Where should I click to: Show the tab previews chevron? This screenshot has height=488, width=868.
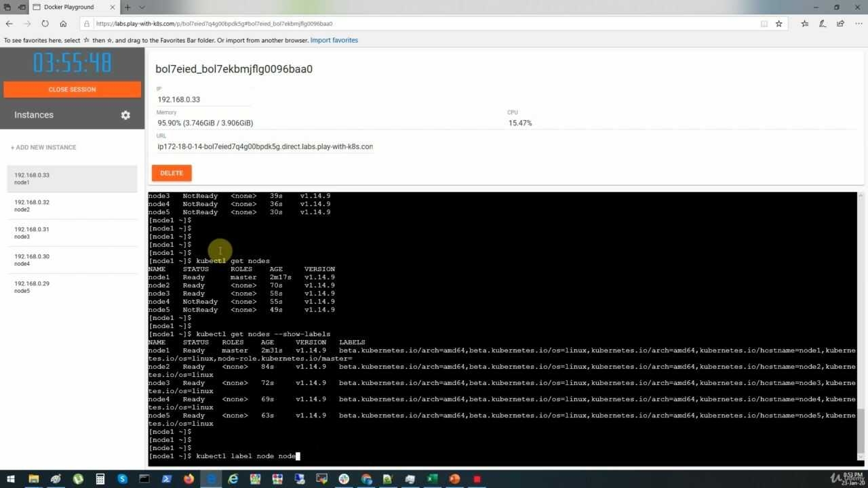[x=142, y=7]
